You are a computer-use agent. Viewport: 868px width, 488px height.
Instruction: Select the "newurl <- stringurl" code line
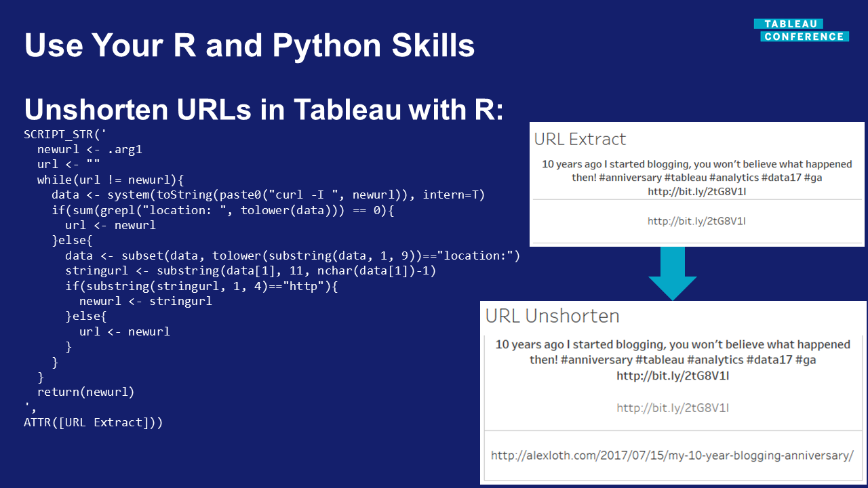coord(146,301)
